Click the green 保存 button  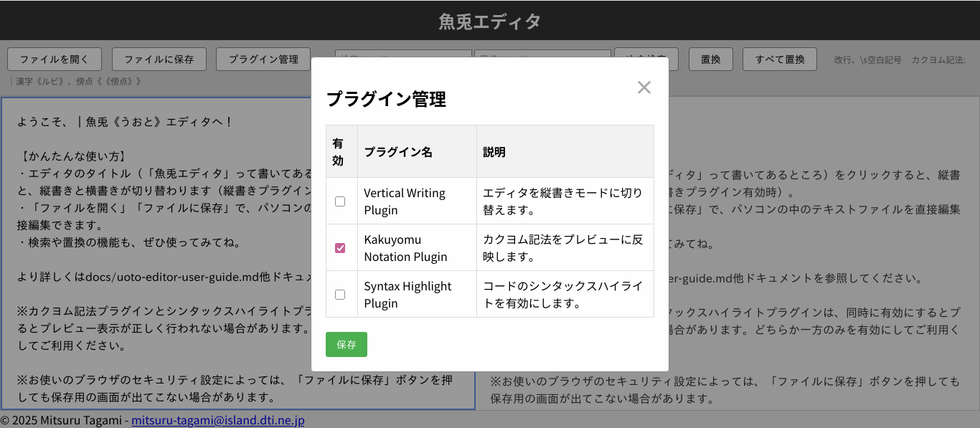[x=346, y=344]
